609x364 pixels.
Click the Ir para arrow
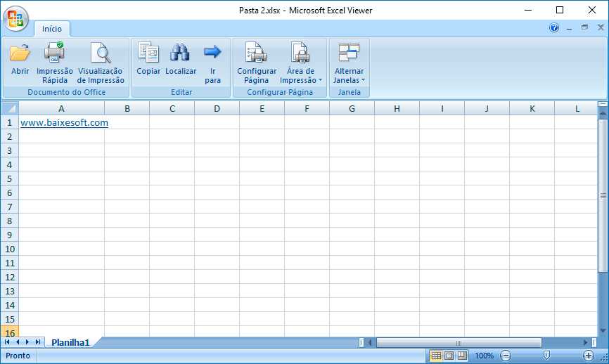[x=212, y=51]
